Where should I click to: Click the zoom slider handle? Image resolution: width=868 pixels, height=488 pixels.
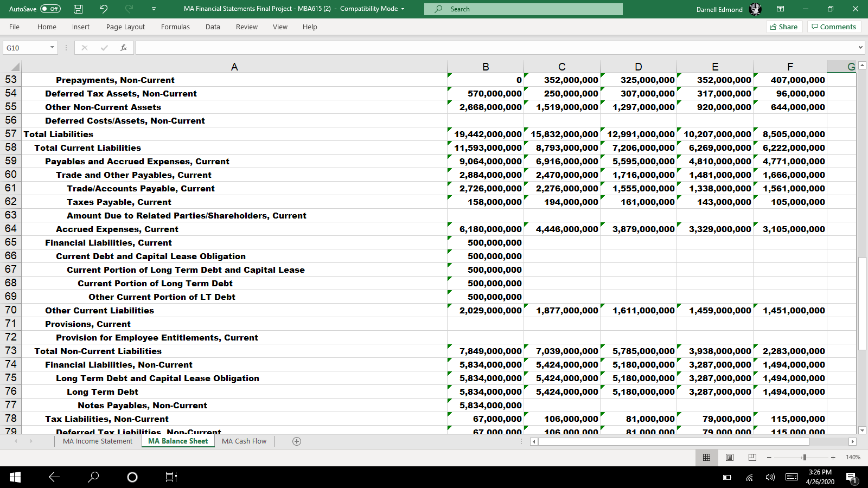point(805,457)
